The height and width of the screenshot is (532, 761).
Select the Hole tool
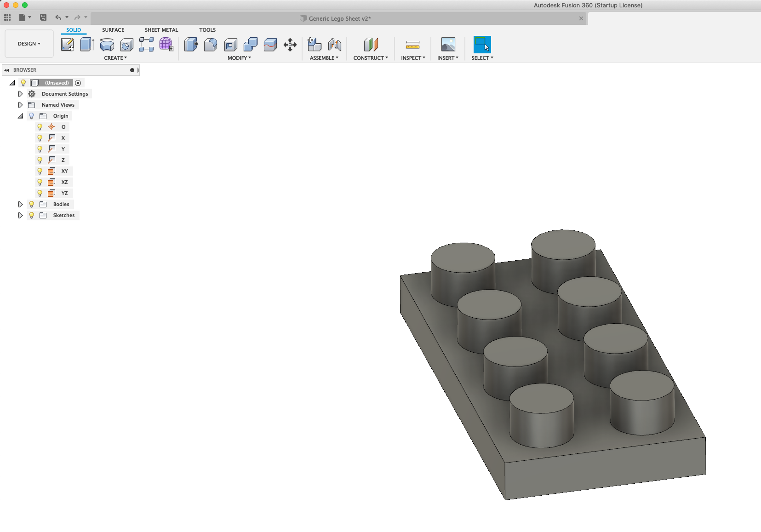126,45
